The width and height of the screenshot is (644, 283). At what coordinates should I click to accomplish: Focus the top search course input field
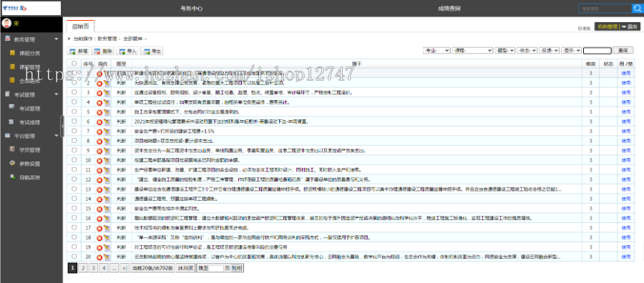coord(605,8)
